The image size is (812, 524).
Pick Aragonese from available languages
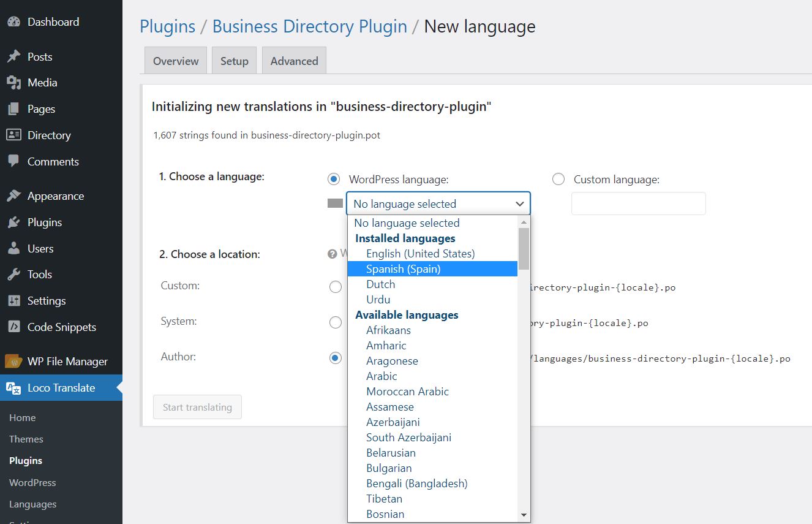coord(432,361)
